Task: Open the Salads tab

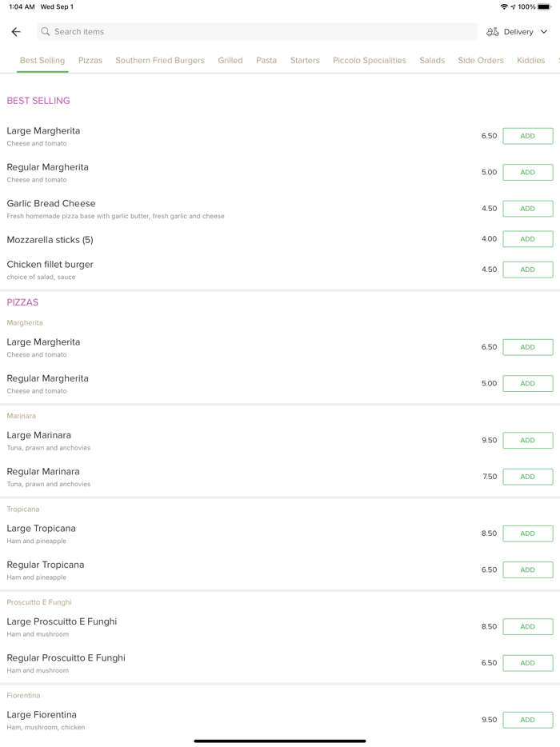Action: click(x=432, y=60)
